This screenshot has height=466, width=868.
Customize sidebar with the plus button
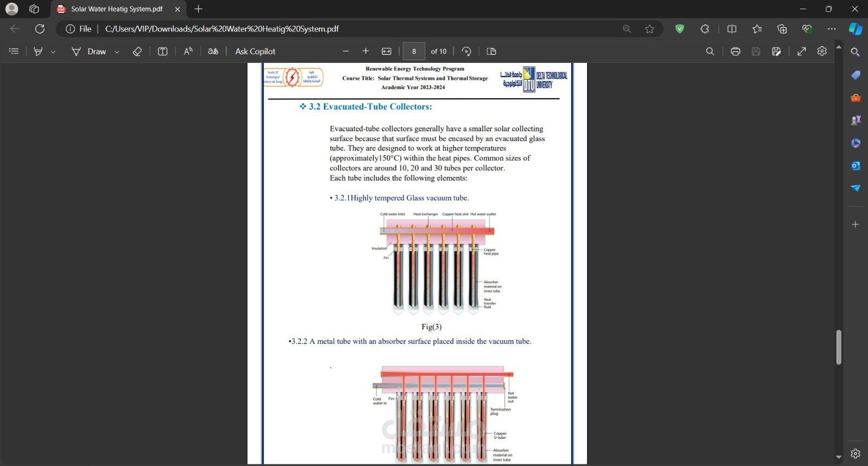tap(856, 224)
